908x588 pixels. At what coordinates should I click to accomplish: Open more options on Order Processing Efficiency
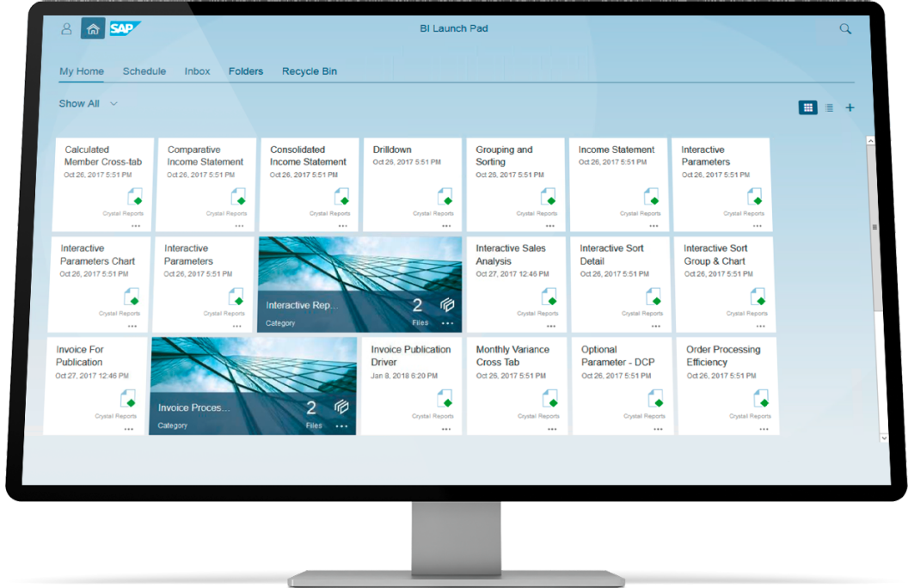pyautogui.click(x=764, y=430)
